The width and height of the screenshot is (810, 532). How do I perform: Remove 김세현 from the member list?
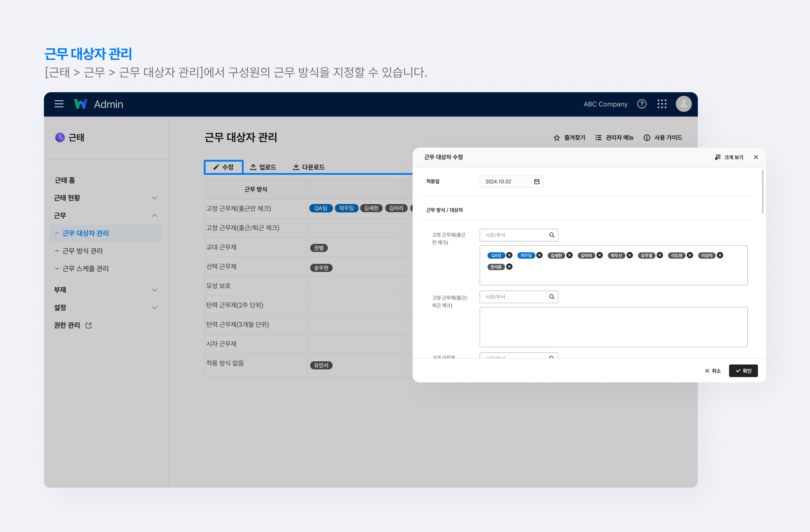click(x=569, y=255)
